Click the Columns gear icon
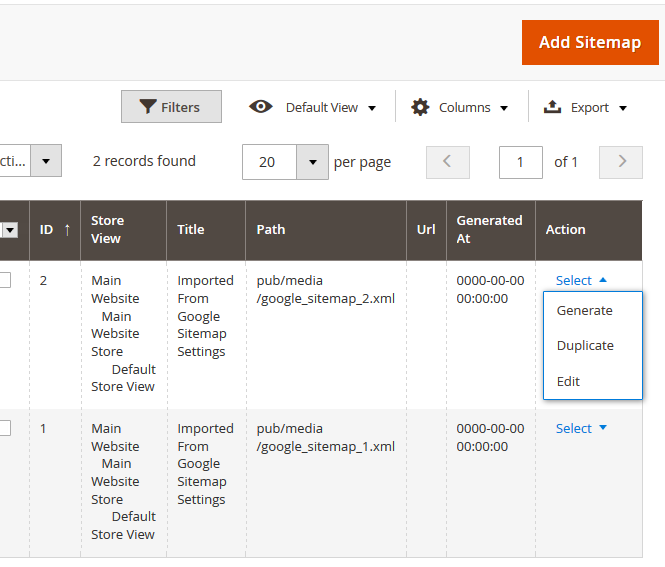Image resolution: width=665 pixels, height=567 pixels. pyautogui.click(x=420, y=107)
